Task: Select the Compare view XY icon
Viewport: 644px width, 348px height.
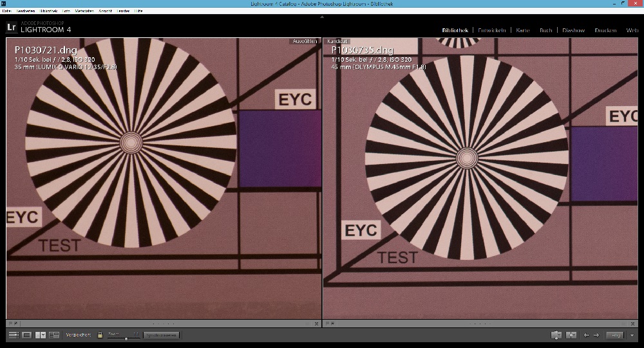Action: tap(40, 335)
